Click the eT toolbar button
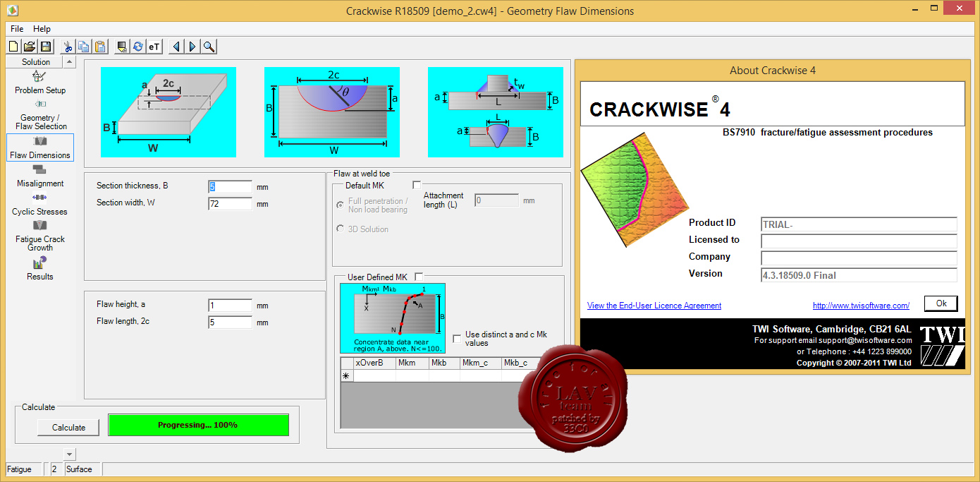Image resolution: width=980 pixels, height=482 pixels. pos(154,47)
